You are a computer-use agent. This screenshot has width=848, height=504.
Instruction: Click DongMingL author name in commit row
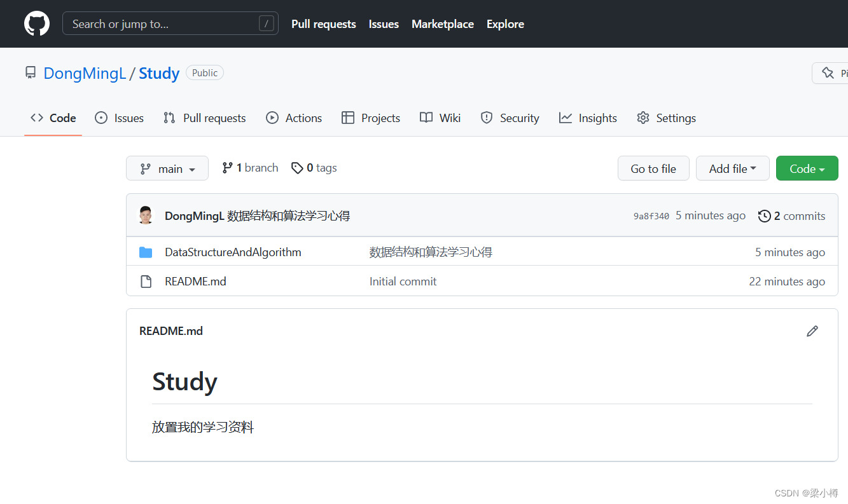click(x=195, y=216)
